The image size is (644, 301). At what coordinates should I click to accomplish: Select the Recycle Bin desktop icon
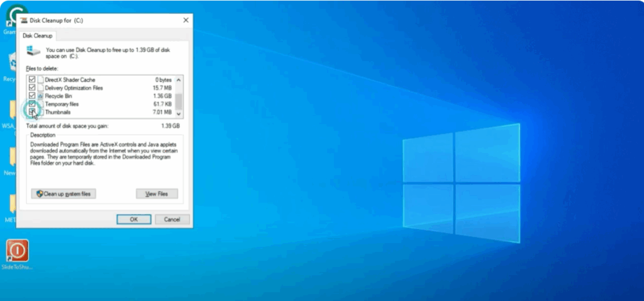point(11,67)
